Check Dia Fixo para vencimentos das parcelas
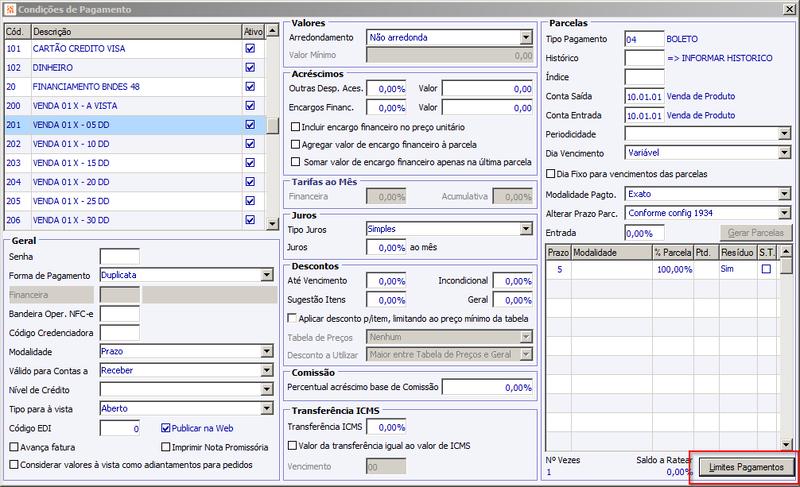The height and width of the screenshot is (487, 800). click(551, 174)
